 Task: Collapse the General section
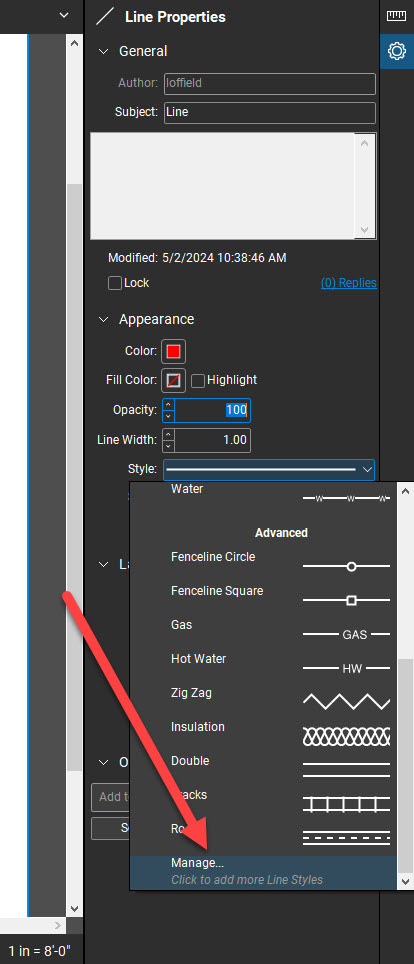(x=103, y=52)
